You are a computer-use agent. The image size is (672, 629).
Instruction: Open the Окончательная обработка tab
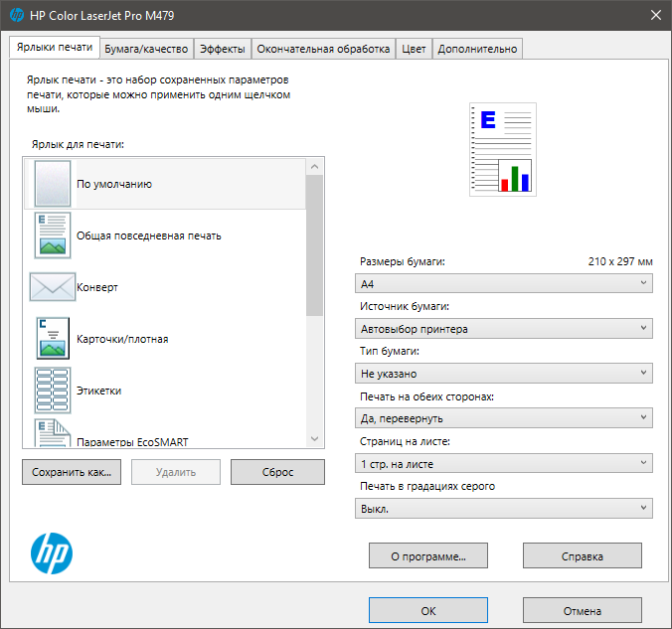click(323, 49)
